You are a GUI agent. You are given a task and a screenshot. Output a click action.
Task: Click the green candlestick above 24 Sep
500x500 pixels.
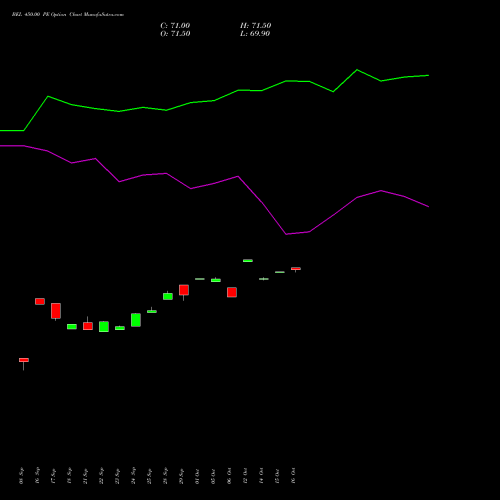(x=136, y=320)
